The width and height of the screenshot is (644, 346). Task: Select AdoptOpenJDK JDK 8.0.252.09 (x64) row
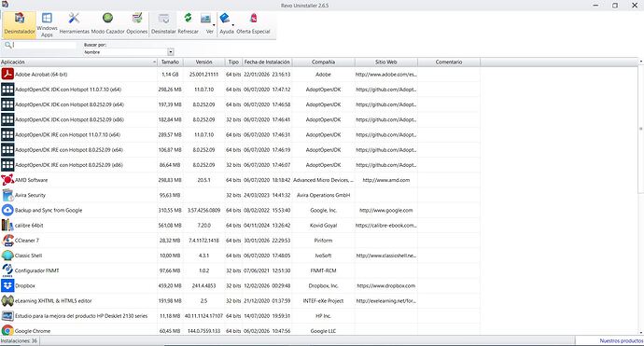click(x=240, y=104)
